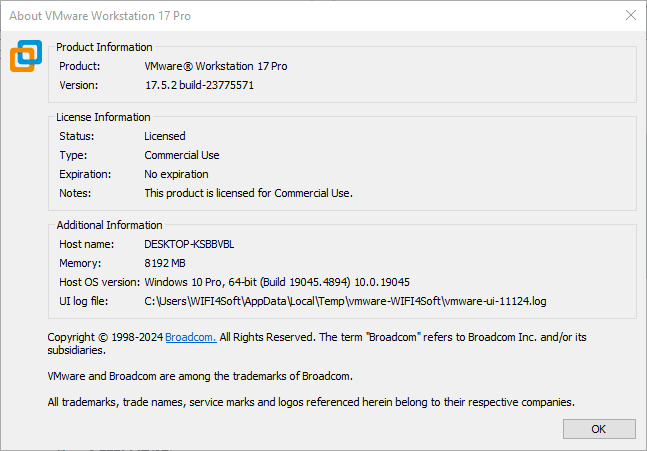This screenshot has width=647, height=451.
Task: Click the License Information group heading
Action: click(104, 117)
